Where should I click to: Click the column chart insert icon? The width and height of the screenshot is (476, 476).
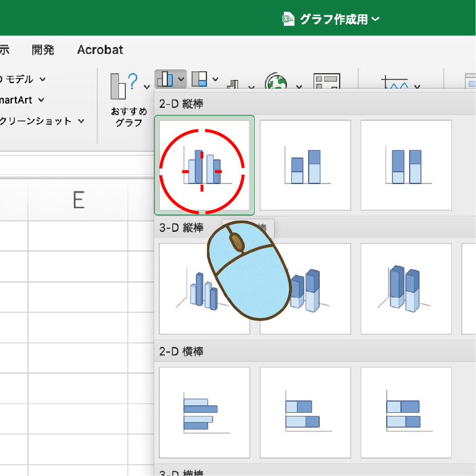point(165,79)
